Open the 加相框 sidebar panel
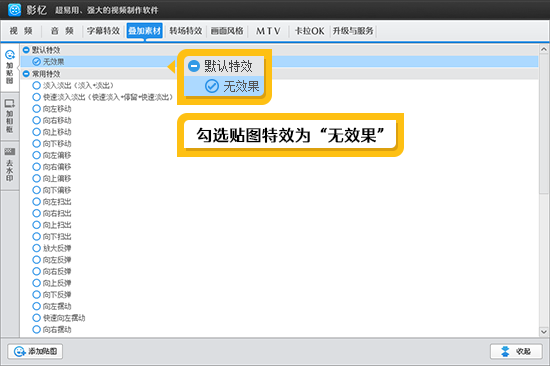The image size is (550, 366). click(9, 117)
